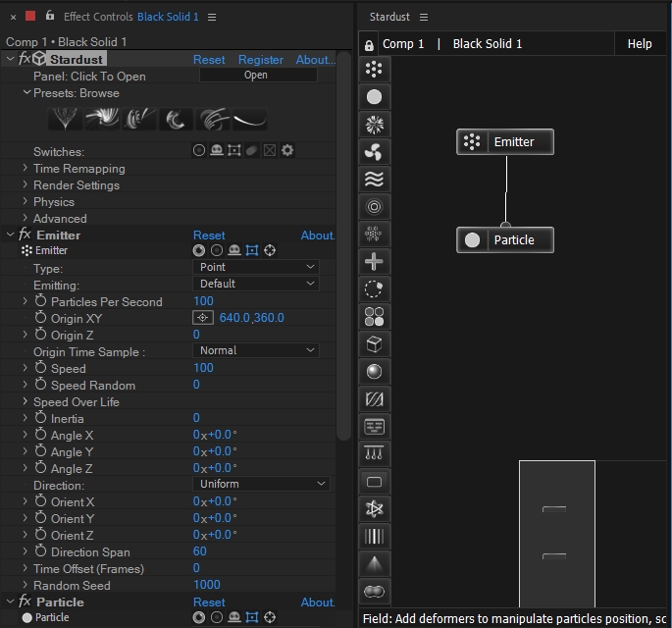Select the Emitter node in graph
The height and width of the screenshot is (628, 672).
[x=505, y=142]
